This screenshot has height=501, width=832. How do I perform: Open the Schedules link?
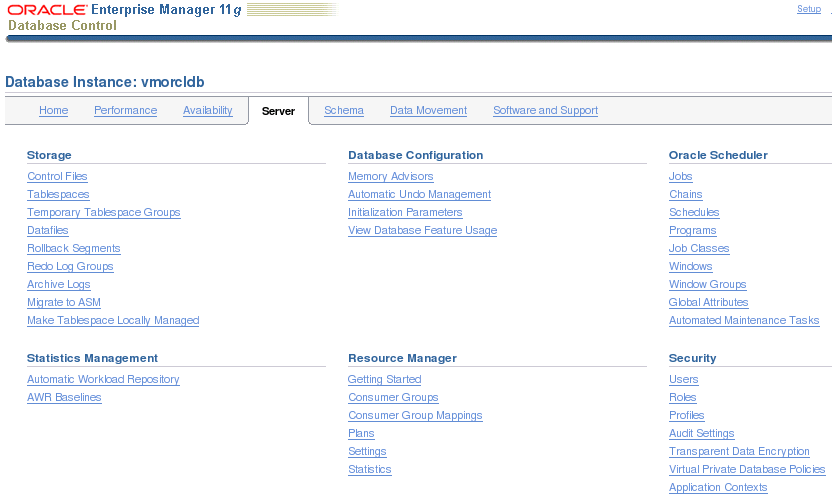click(x=694, y=212)
